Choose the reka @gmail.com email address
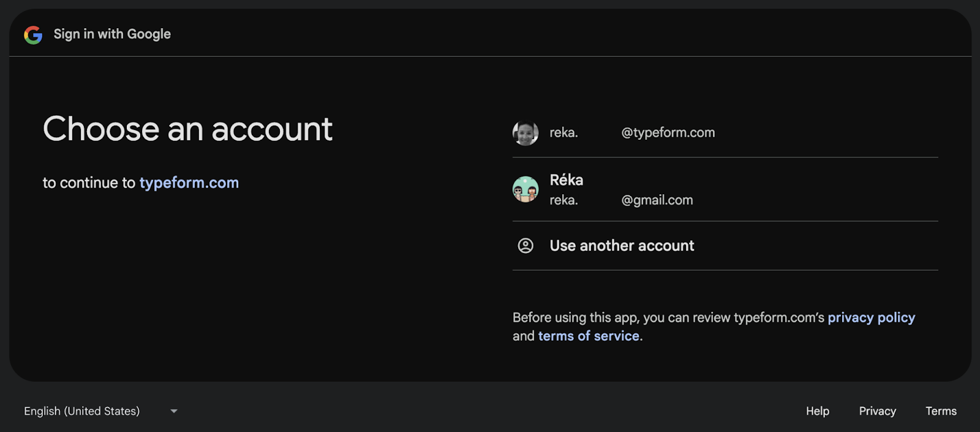The height and width of the screenshot is (432, 980). point(621,200)
